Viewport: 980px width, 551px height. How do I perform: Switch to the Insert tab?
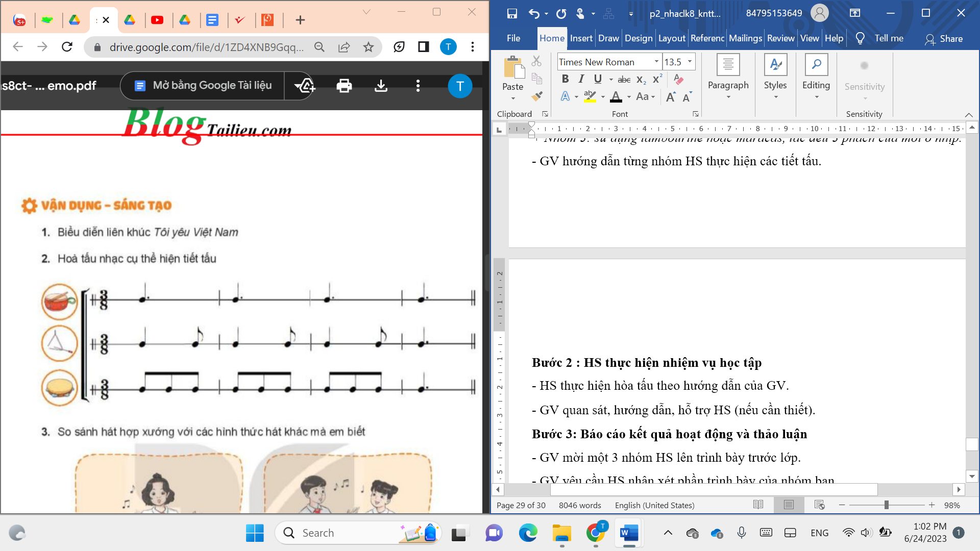click(x=581, y=38)
